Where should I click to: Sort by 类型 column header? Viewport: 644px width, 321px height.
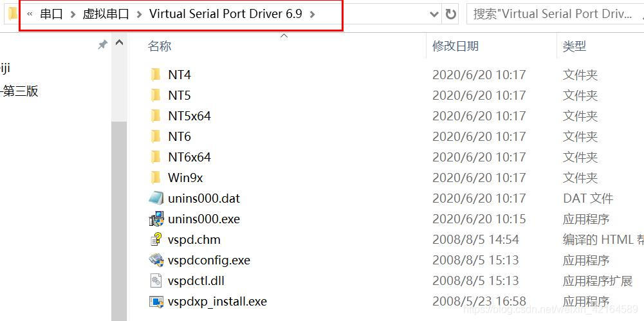[574, 46]
